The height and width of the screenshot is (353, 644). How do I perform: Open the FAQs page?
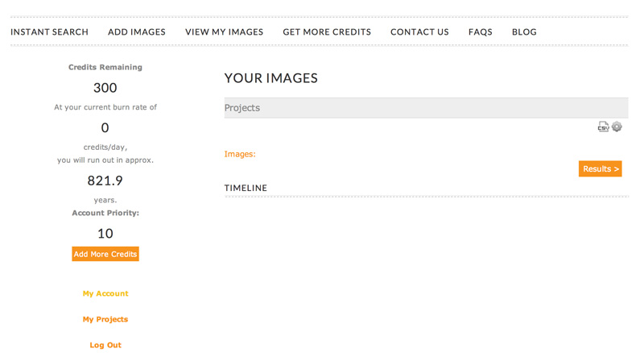pos(480,32)
